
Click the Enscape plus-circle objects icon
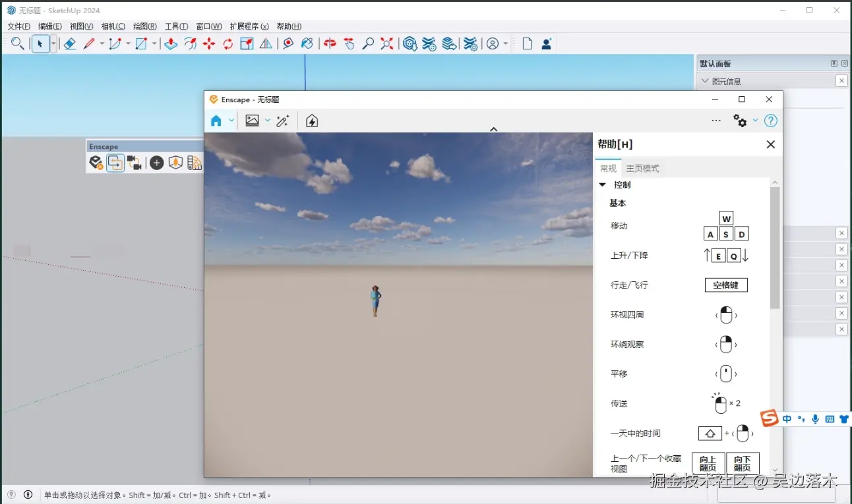click(x=156, y=163)
